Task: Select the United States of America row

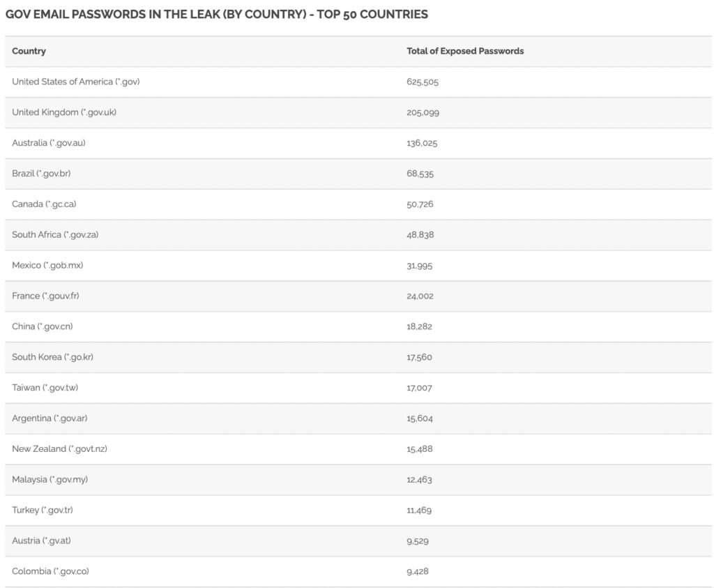Action: [x=76, y=82]
